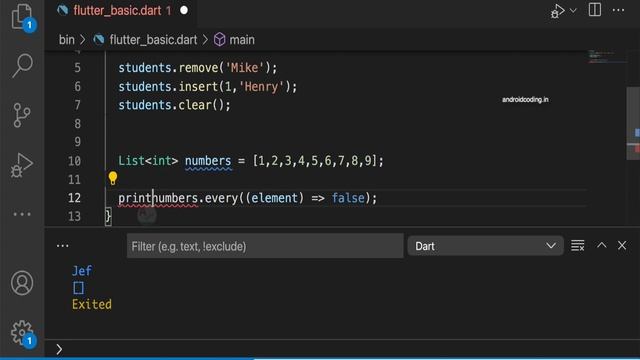Expand the run button dropdown arrow
Image resolution: width=640 pixels, height=360 pixels.
click(573, 11)
